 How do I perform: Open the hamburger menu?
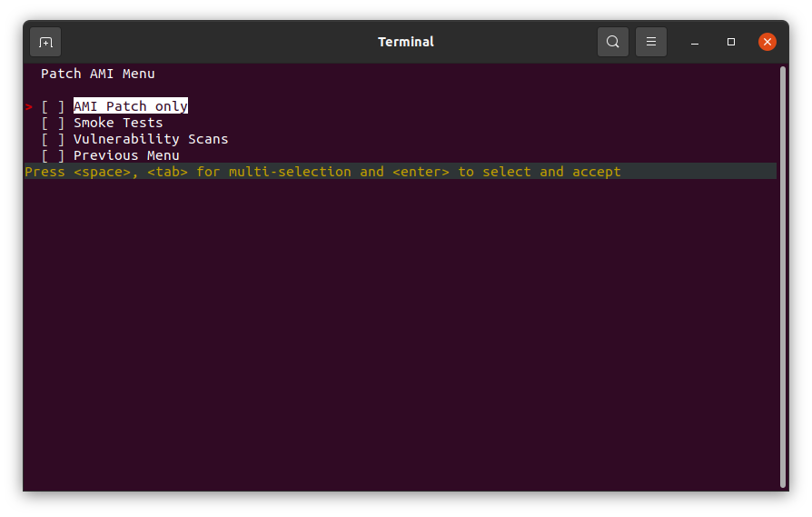651,42
